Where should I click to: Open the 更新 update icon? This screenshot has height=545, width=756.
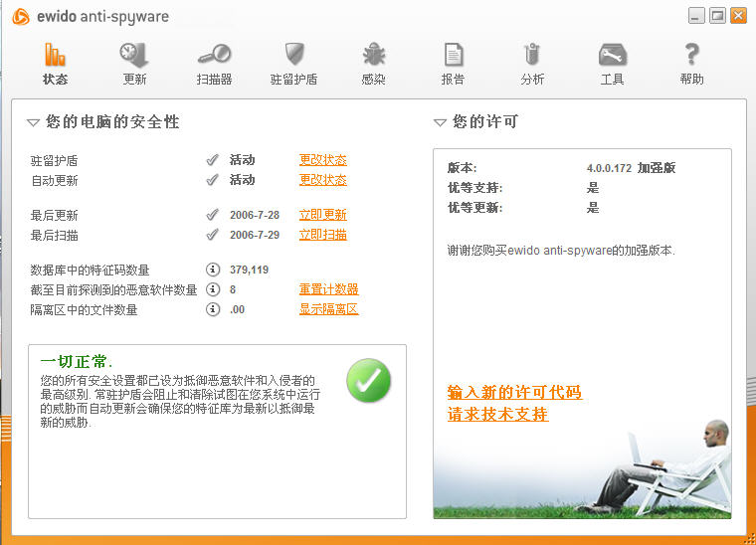click(134, 55)
